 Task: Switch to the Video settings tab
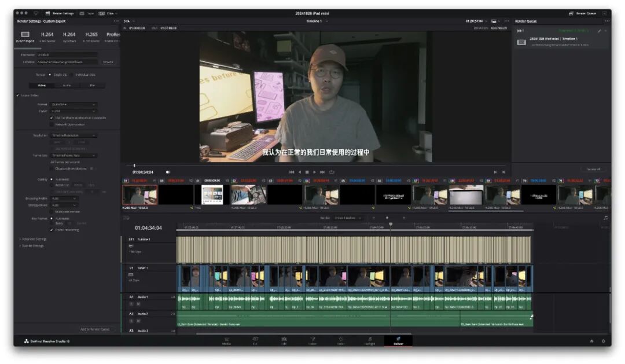[x=42, y=85]
